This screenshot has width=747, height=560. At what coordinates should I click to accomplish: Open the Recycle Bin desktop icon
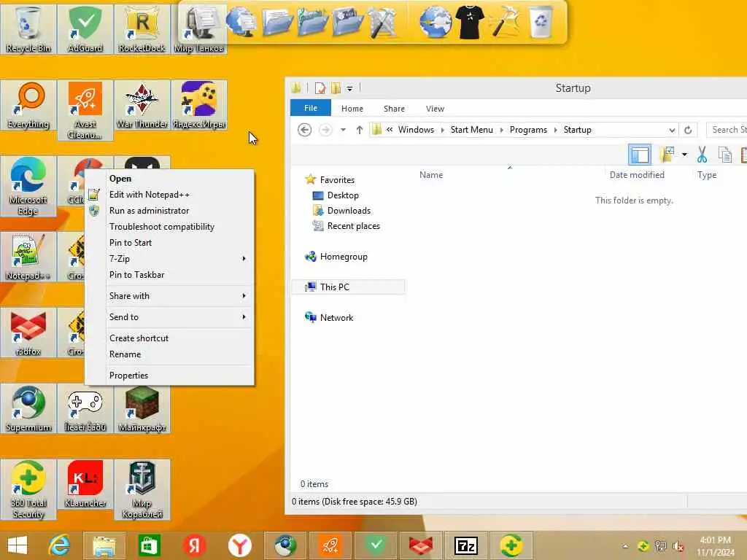[x=28, y=28]
